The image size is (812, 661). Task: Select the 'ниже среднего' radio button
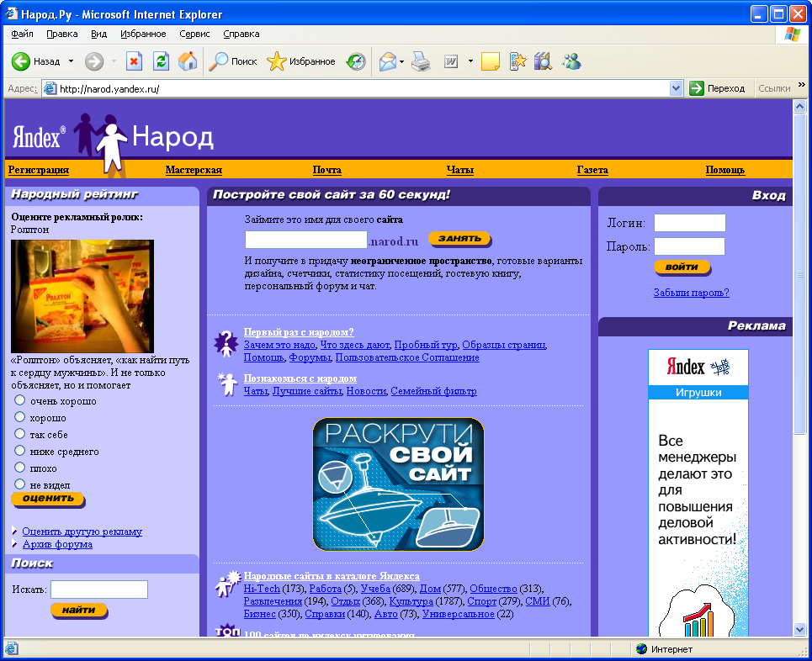[x=19, y=450]
